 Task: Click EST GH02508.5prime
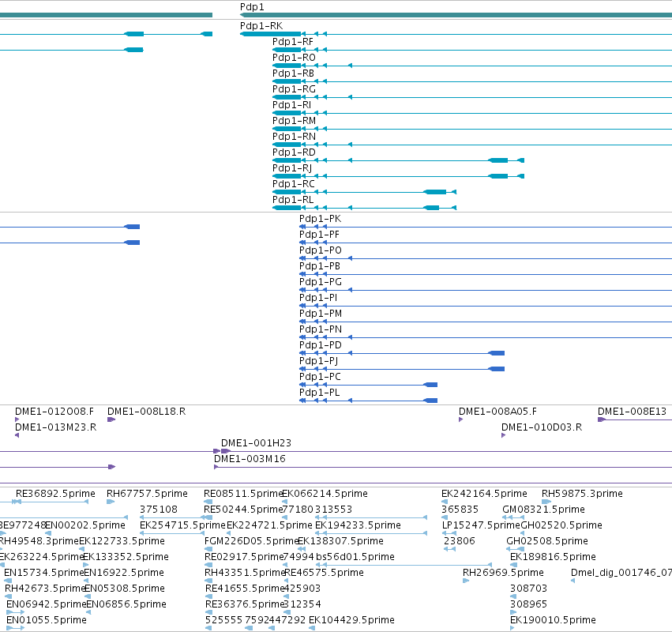tap(547, 541)
